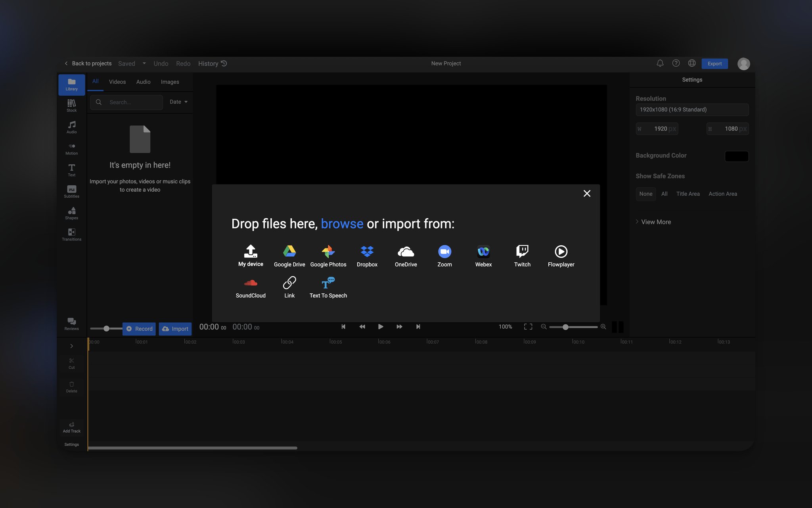Enable None safe zone option
The width and height of the screenshot is (812, 508).
(x=645, y=194)
